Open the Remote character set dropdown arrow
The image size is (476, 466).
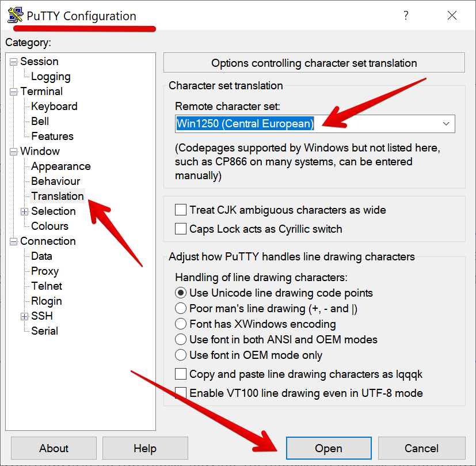point(446,124)
